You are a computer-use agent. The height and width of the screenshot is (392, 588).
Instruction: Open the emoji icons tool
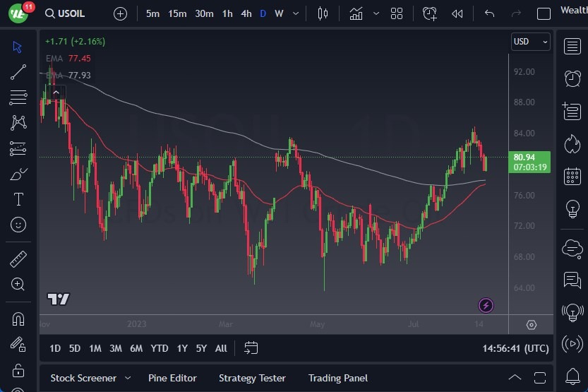18,225
